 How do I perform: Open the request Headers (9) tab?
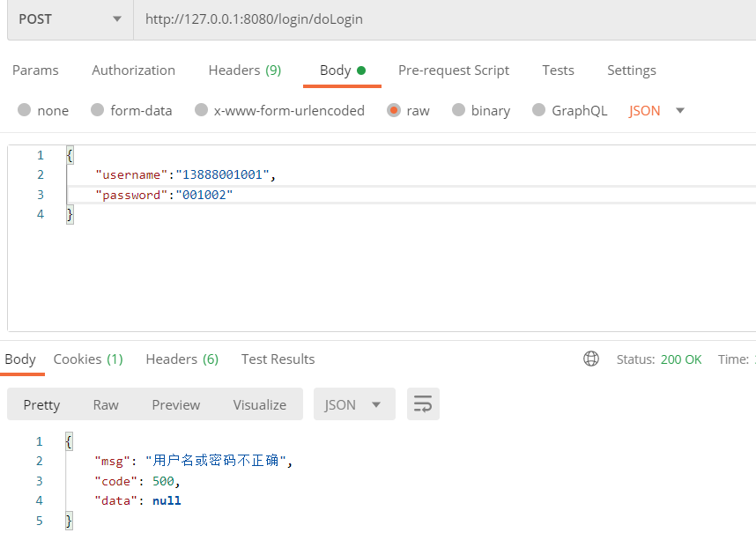click(x=245, y=70)
